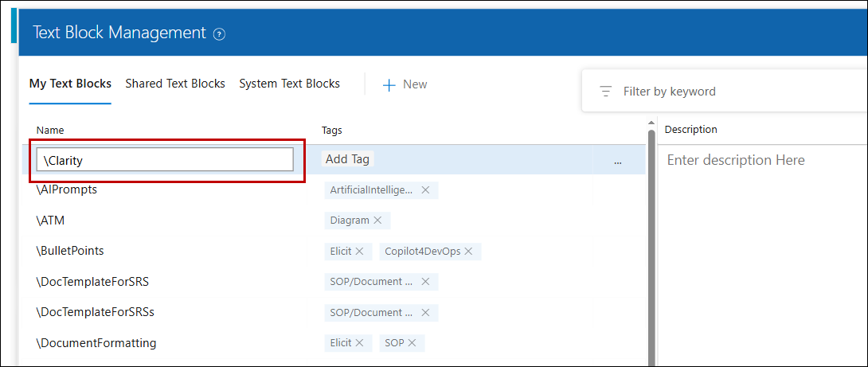Click the Copilot4DevOps tag label

pyautogui.click(x=422, y=252)
